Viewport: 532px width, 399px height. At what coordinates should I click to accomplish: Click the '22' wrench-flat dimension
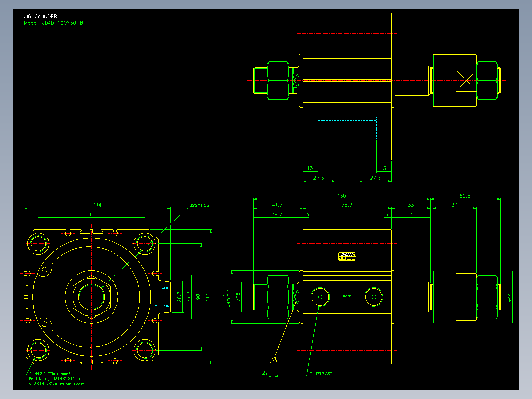click(x=265, y=373)
